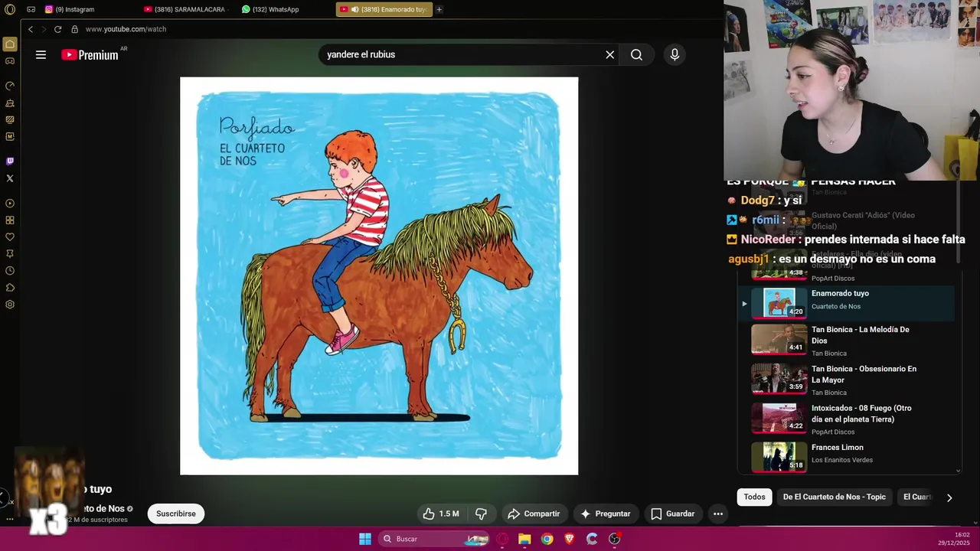Open the pinboards pin icon in sidebar

point(10,254)
